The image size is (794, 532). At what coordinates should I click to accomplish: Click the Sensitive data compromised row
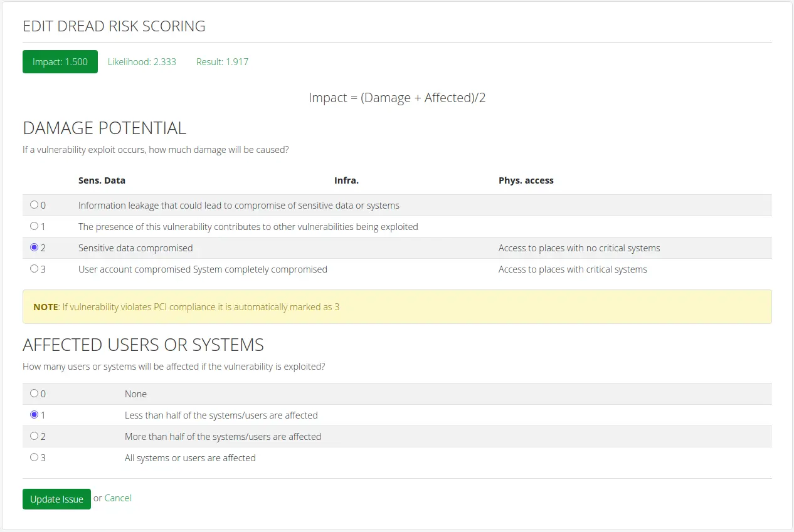135,248
